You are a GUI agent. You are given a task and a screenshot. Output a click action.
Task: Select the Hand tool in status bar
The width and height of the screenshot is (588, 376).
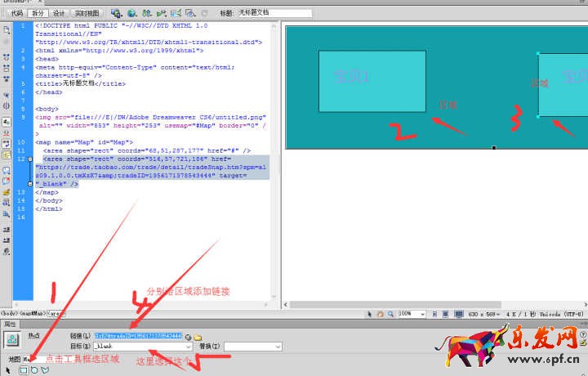[x=380, y=313]
